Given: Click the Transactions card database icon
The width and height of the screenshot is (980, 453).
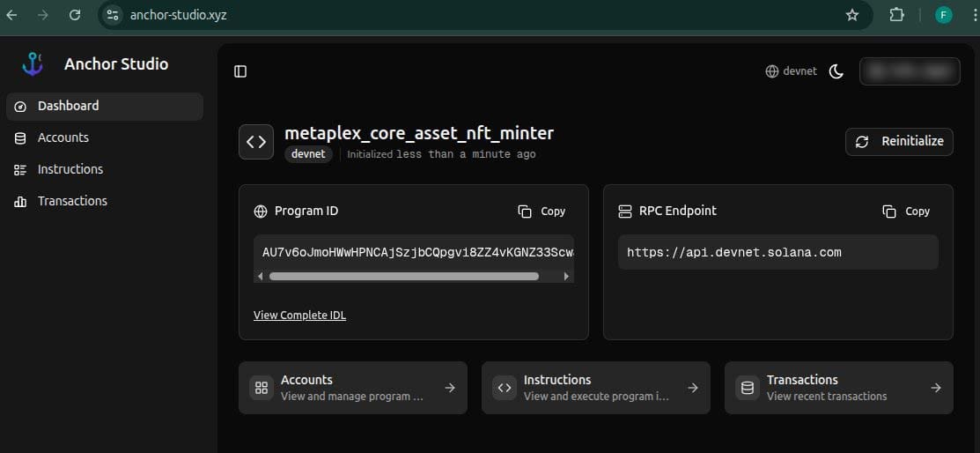Looking at the screenshot, I should click(x=748, y=388).
